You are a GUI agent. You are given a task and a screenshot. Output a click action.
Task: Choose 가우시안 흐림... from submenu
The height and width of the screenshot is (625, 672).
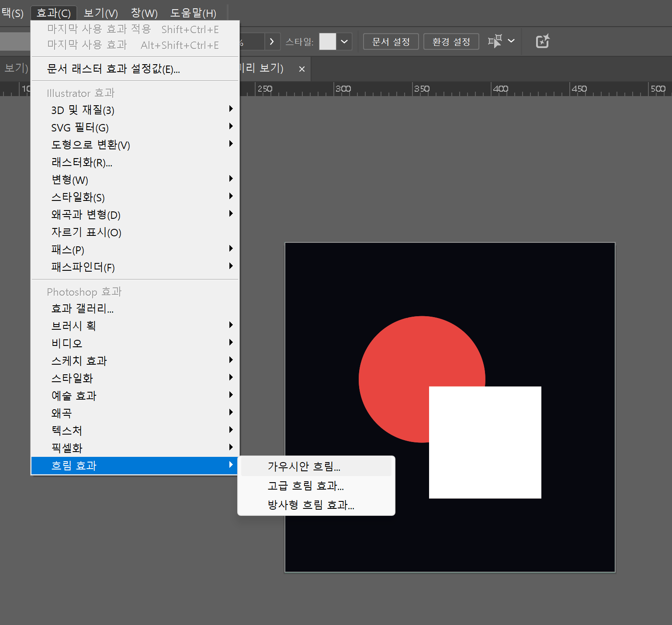point(316,466)
